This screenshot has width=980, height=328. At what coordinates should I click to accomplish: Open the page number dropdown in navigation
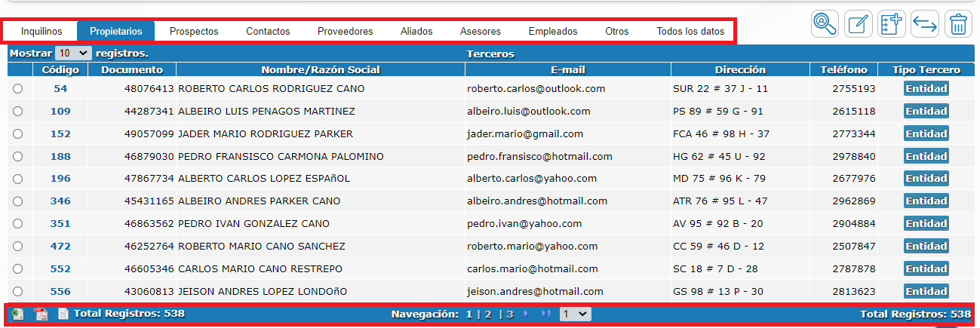(575, 314)
